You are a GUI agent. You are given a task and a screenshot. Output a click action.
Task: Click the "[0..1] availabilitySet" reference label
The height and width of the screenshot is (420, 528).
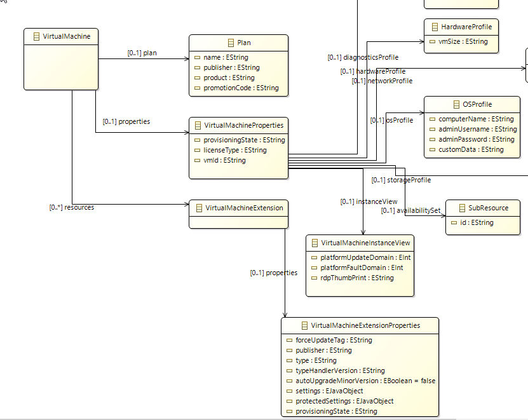coord(410,211)
